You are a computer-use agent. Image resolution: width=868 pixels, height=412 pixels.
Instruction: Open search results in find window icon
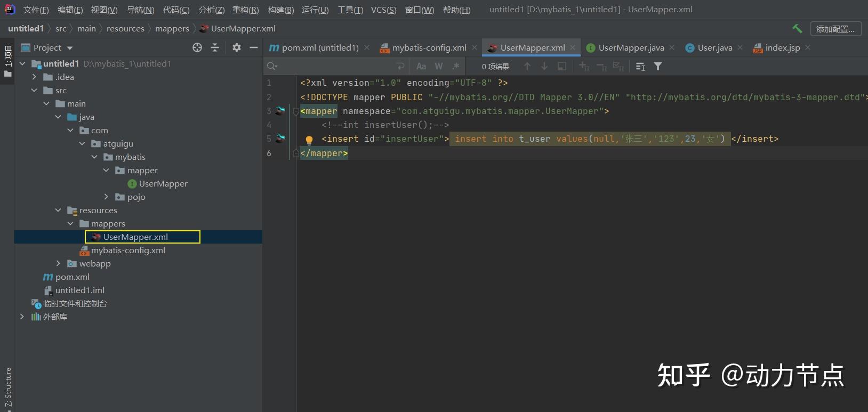tap(641, 66)
